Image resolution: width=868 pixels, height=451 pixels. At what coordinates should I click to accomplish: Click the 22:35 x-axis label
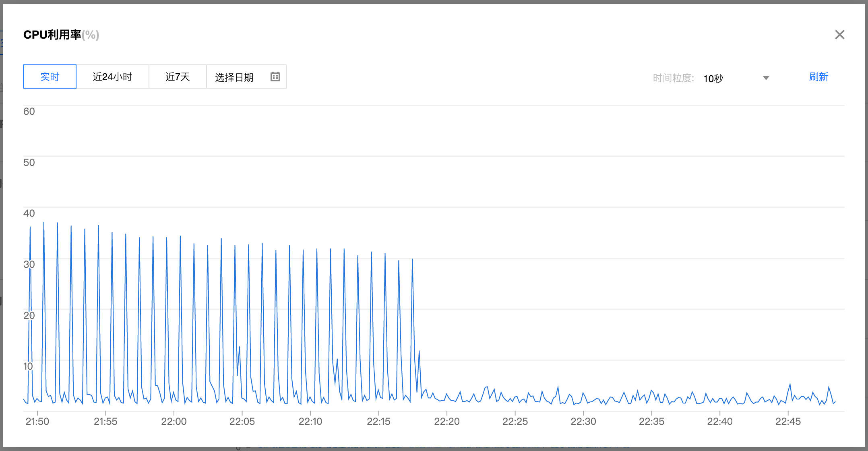coord(652,421)
